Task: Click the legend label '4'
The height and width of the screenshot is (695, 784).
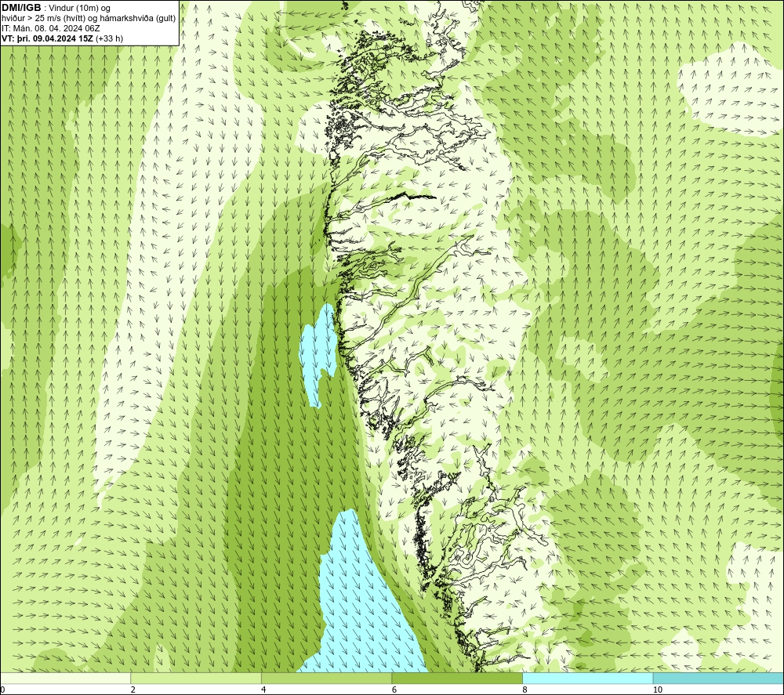Action: [263, 690]
